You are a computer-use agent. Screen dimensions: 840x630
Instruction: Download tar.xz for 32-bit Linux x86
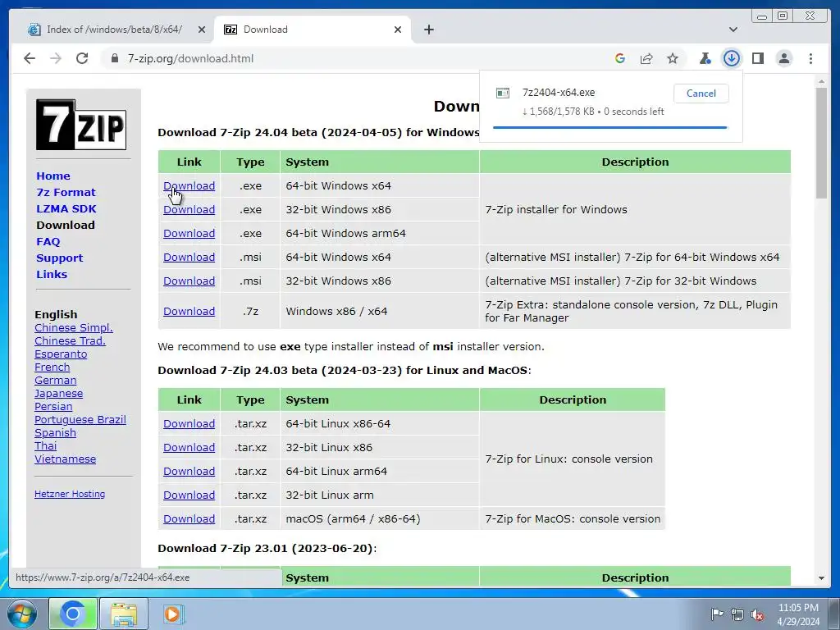(x=189, y=447)
